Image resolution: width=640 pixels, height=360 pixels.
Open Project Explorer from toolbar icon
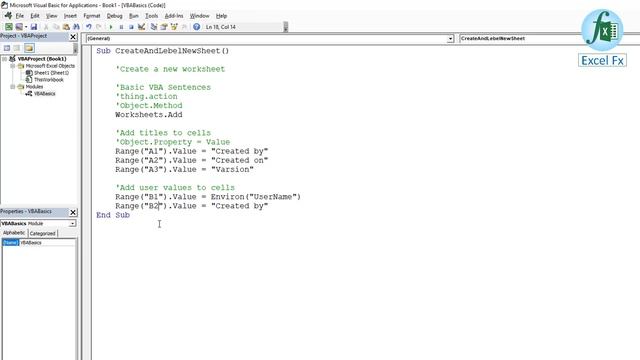pos(154,27)
